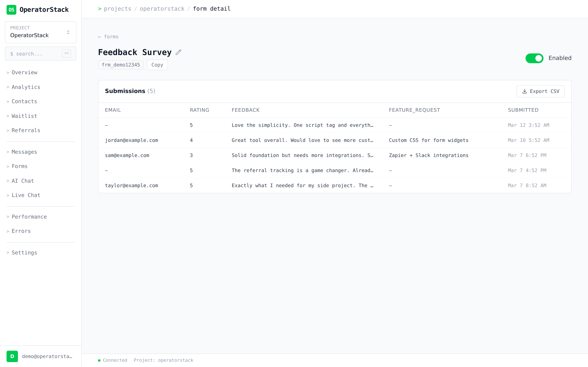The image size is (588, 367).
Task: Open the Settings sidebar item
Action: [24, 253]
